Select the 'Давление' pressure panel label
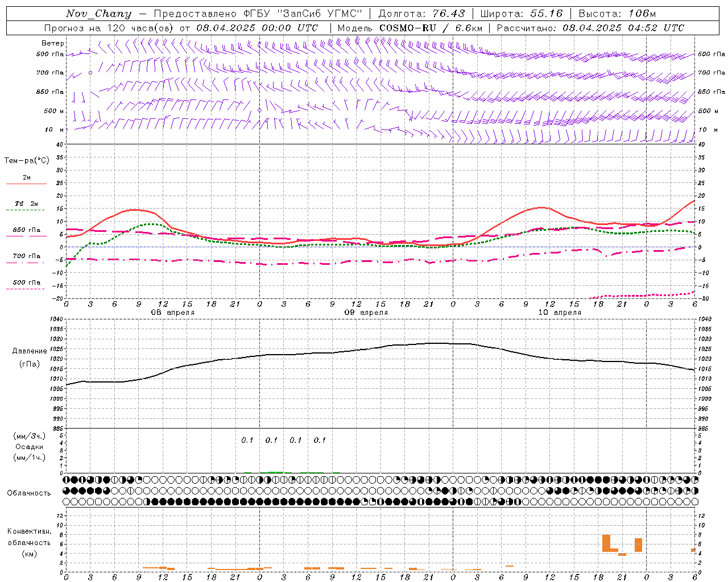The image size is (728, 582). tap(30, 351)
